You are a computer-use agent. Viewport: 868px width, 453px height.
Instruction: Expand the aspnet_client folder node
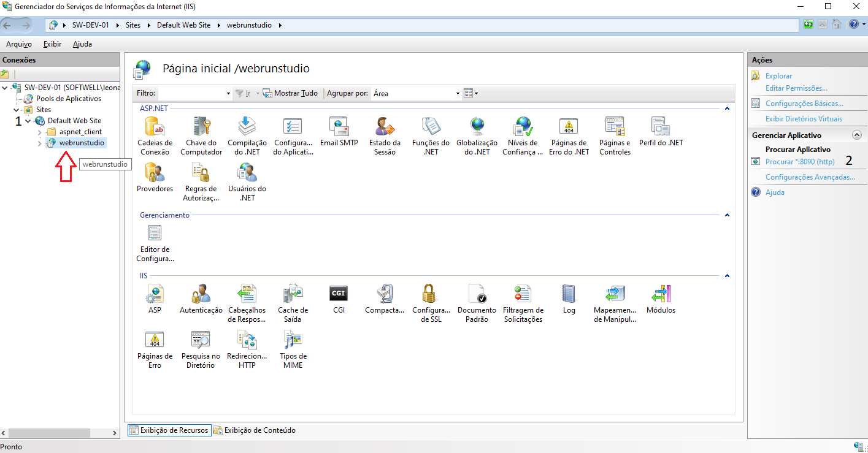coord(40,132)
